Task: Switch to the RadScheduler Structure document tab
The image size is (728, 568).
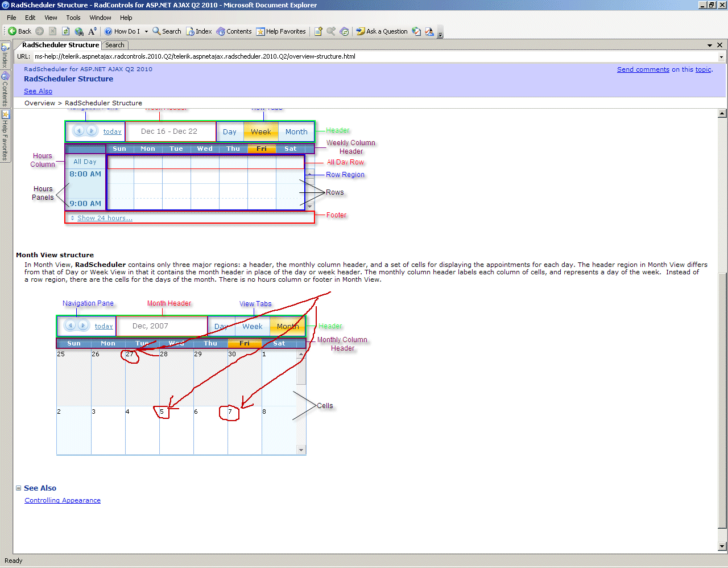Action: (60, 45)
